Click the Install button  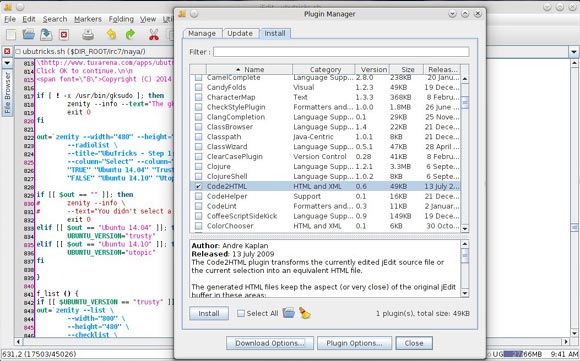[209, 313]
